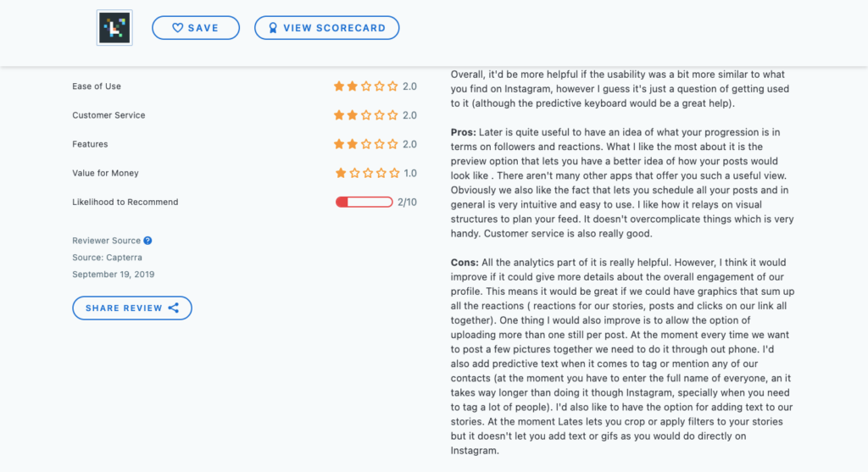Click the share icon in Share Review
This screenshot has height=472, width=868.
coord(174,308)
